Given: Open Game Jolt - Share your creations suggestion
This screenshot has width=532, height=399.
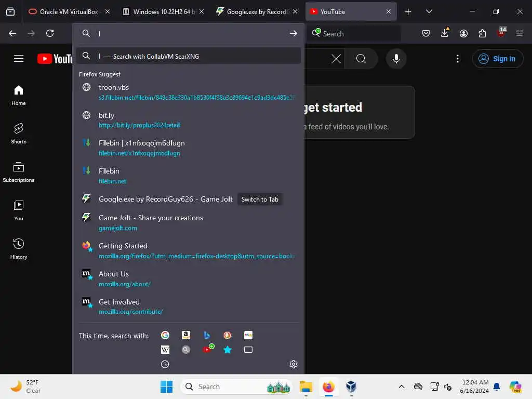Looking at the screenshot, I should coord(188,222).
